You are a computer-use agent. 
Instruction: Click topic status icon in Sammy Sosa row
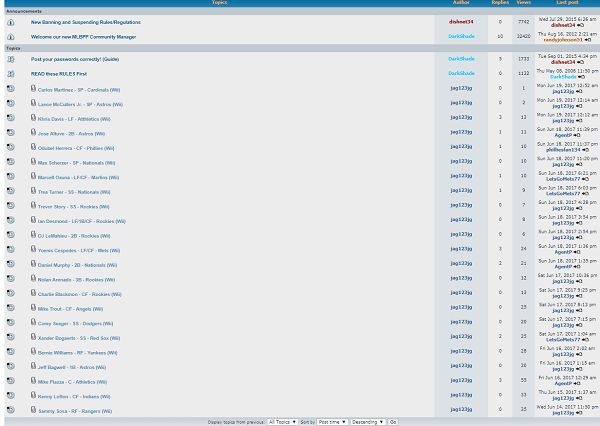tap(11, 410)
